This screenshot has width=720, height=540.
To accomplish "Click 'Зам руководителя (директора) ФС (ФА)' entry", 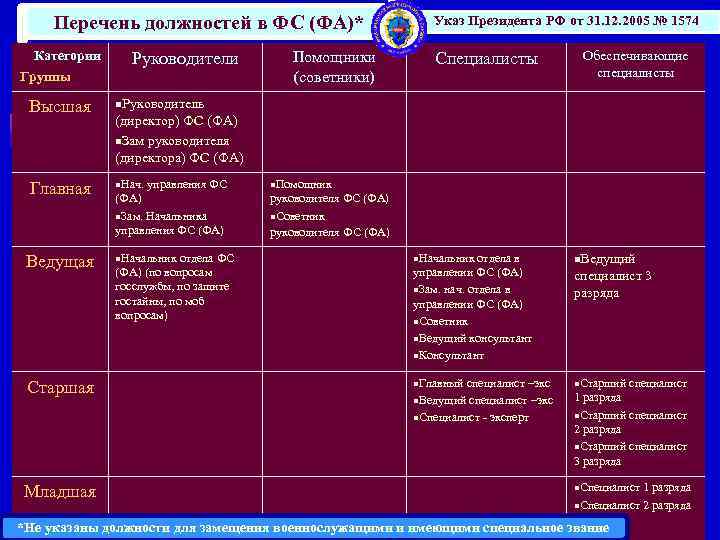I will (180, 150).
